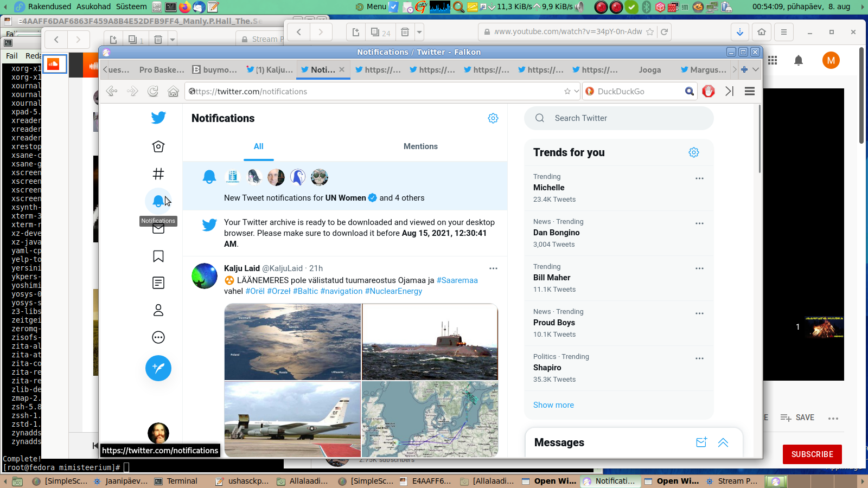The image size is (868, 488).
Task: Open more options for Shapiro trend
Action: [x=699, y=358]
